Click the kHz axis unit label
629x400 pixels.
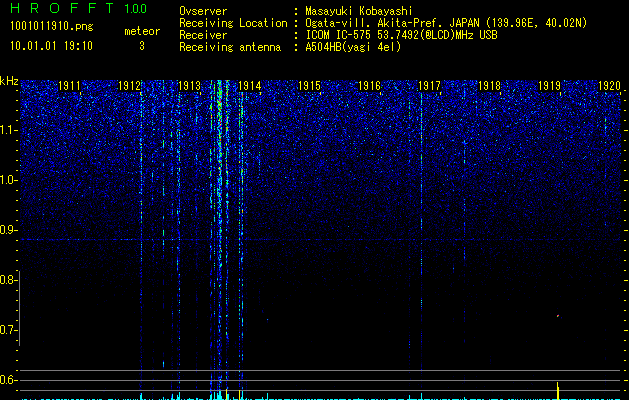[9, 81]
